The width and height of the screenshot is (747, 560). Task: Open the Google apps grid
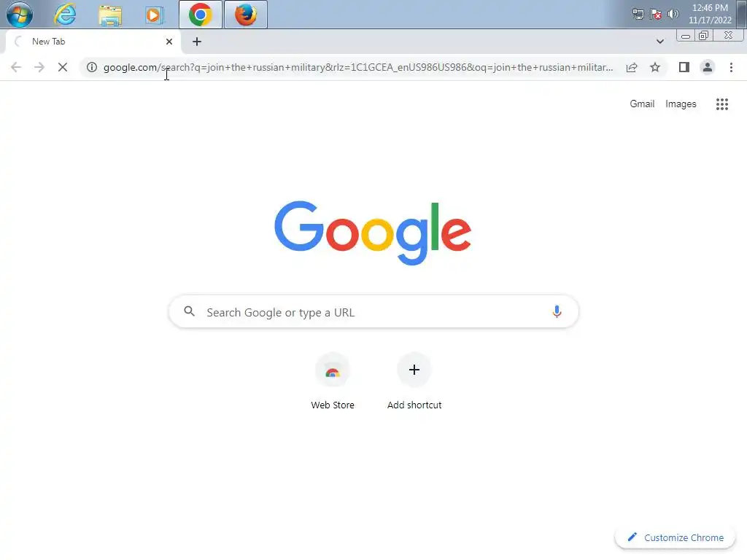click(x=721, y=104)
